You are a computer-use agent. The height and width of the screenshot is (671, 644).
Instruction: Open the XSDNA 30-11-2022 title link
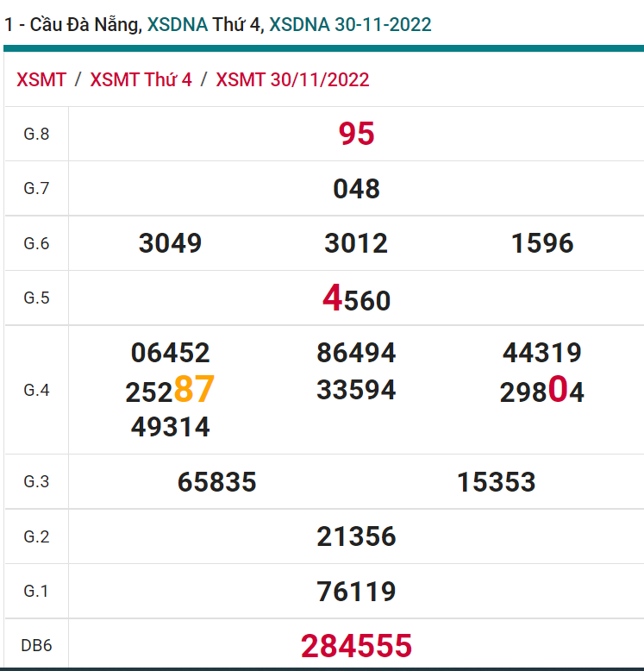point(350,25)
